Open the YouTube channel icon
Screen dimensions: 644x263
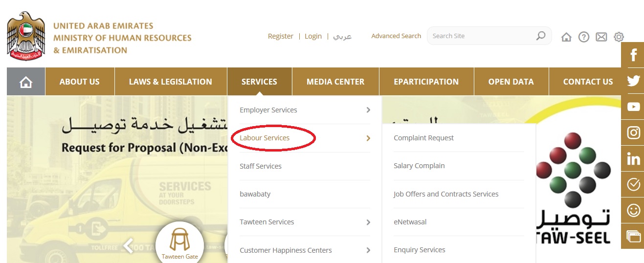tap(633, 107)
